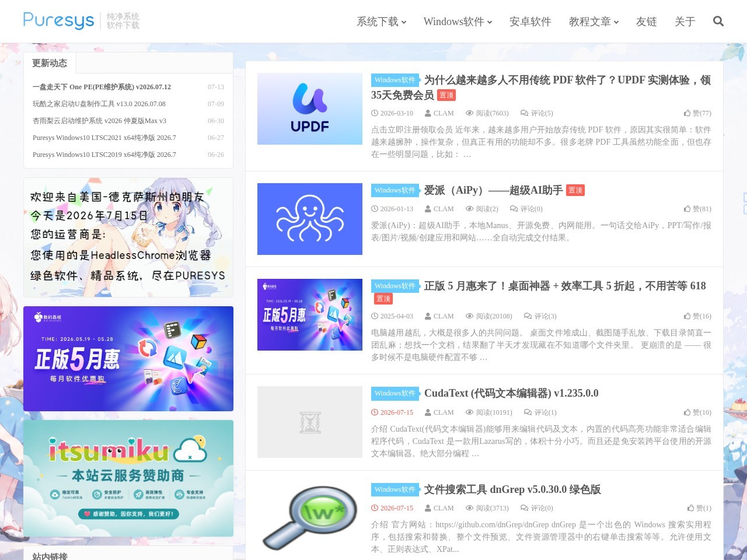
Task: Expand the Windows软件 dropdown menu
Action: [x=458, y=22]
